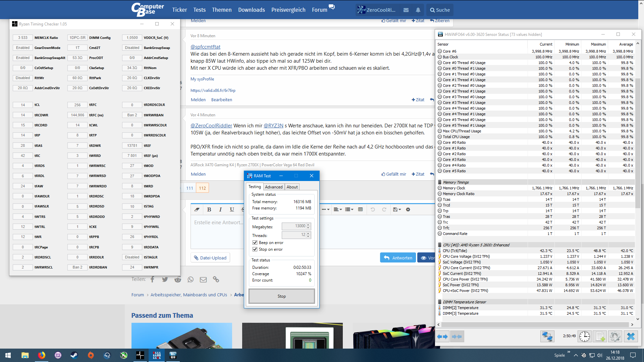The width and height of the screenshot is (644, 362).
Task: Open the RAM Test window from the taskbar
Action: pyautogui.click(x=157, y=355)
